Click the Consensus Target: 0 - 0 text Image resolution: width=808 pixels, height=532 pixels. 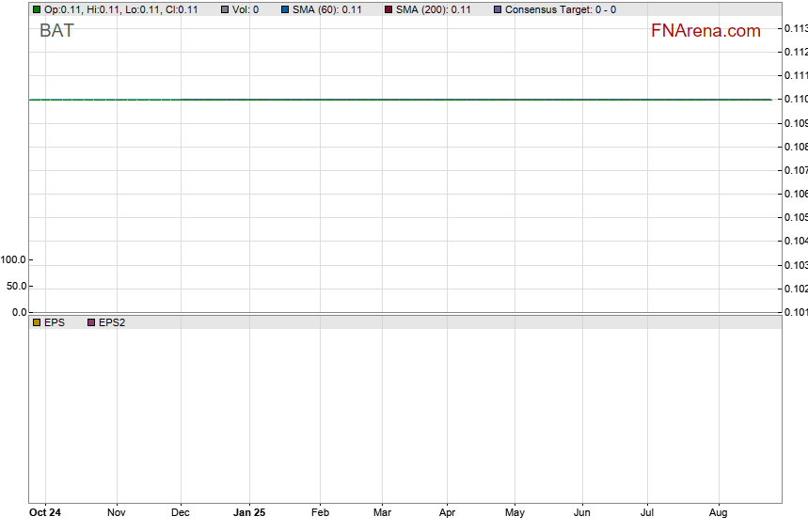[561, 9]
